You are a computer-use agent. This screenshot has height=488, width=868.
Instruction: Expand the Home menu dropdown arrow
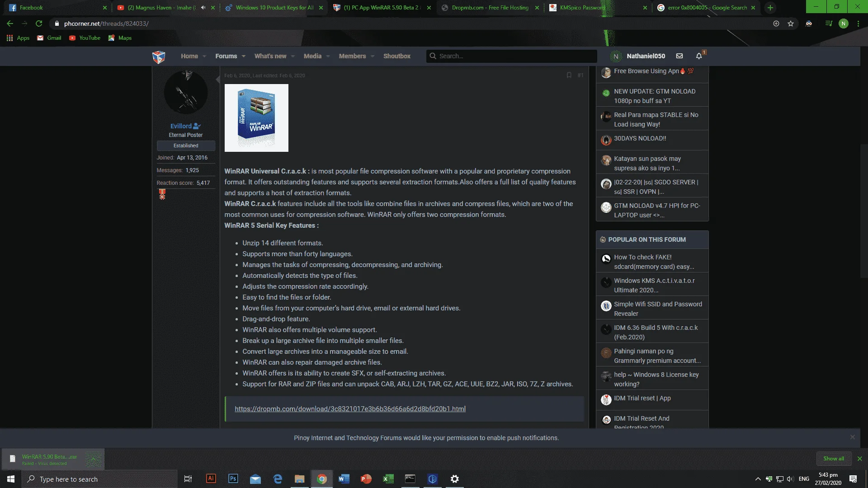pos(204,56)
